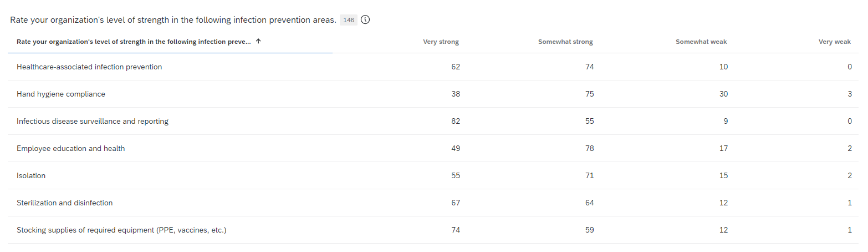Sort by the Somewhat weak column header
Screen dimensions: 868x252
click(x=701, y=42)
